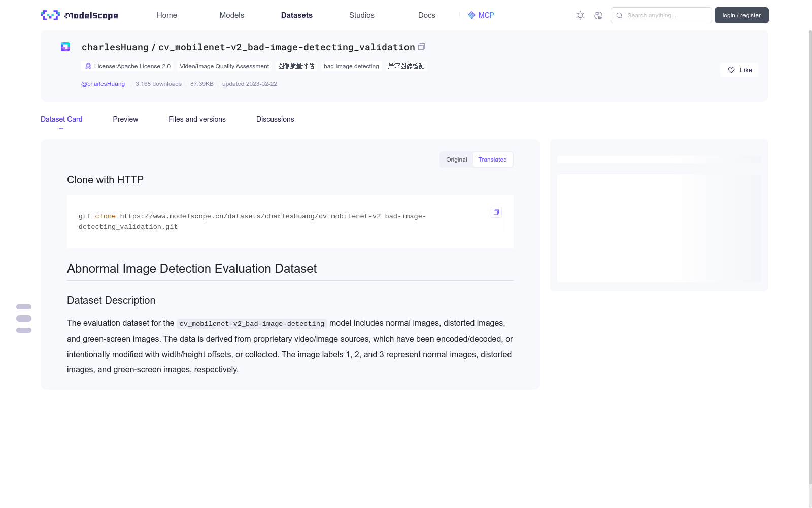Toggle the light/dark theme sun icon
The width and height of the screenshot is (812, 508).
click(x=580, y=15)
